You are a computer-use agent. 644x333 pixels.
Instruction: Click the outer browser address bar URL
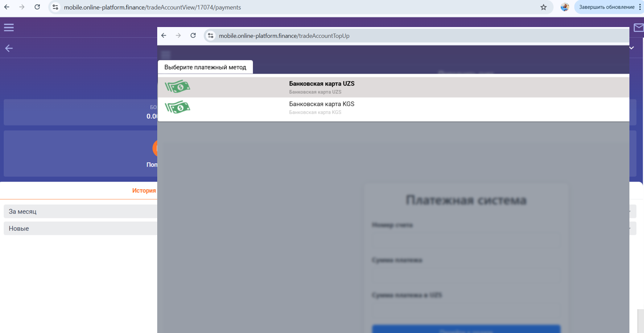[x=152, y=7]
